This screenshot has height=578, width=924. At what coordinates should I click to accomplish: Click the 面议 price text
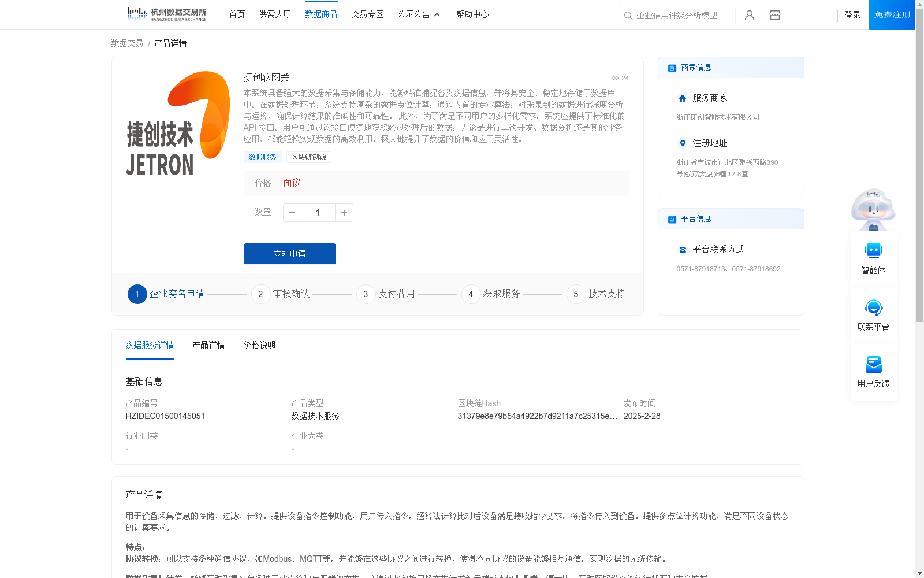(x=292, y=183)
